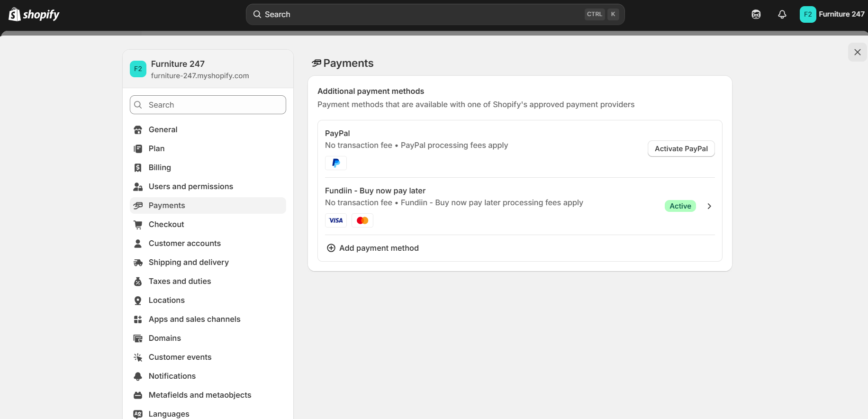The height and width of the screenshot is (419, 868).
Task: Click the Active status badge for Fundiin
Action: (x=680, y=206)
